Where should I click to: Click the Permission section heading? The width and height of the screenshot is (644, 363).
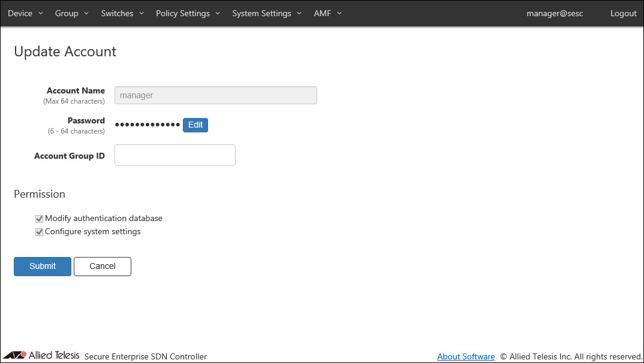[x=40, y=194]
